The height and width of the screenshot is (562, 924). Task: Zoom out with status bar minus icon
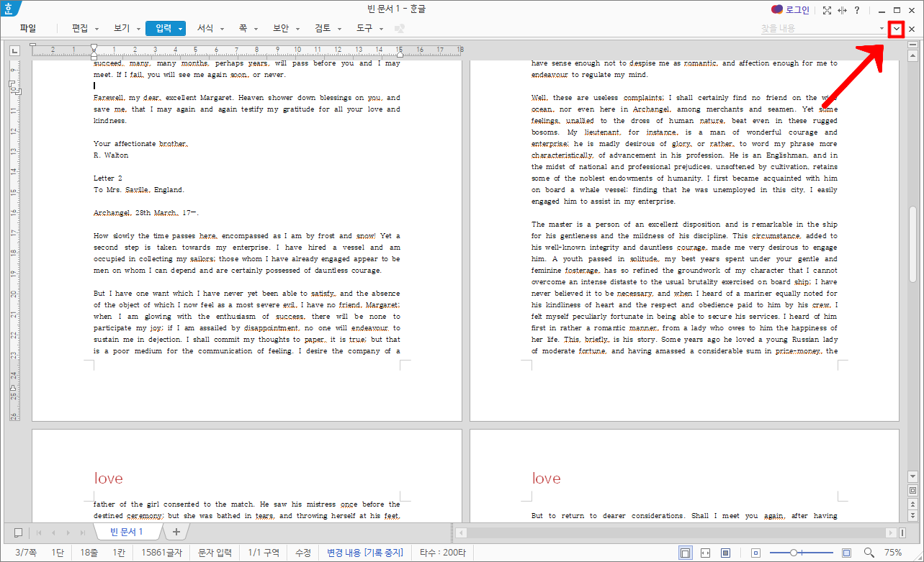(x=755, y=553)
